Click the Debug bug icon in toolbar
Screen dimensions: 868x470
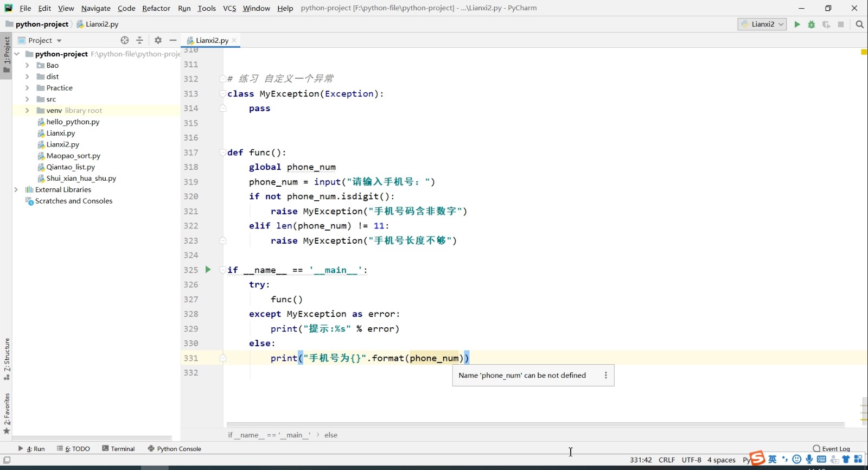click(x=812, y=24)
